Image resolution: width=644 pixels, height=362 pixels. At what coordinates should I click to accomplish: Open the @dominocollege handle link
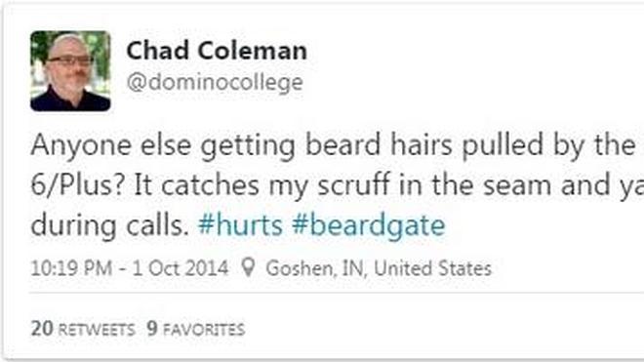click(215, 82)
